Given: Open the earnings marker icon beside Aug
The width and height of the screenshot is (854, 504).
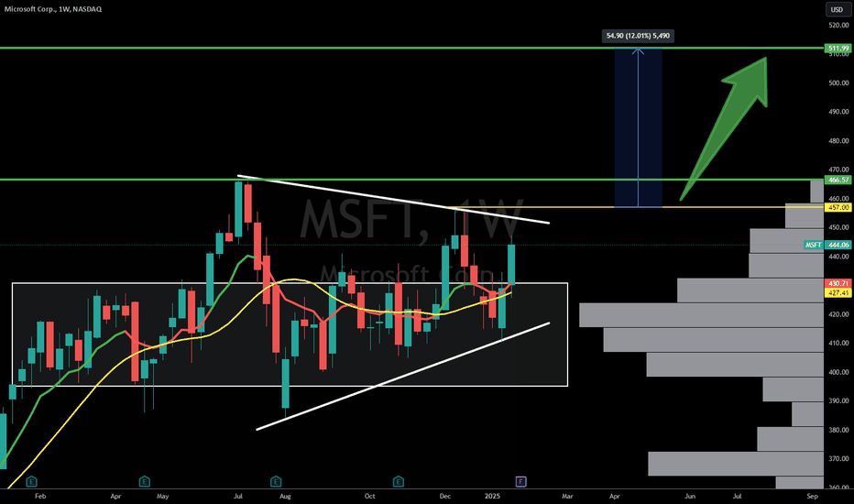Looking at the screenshot, I should click(276, 481).
